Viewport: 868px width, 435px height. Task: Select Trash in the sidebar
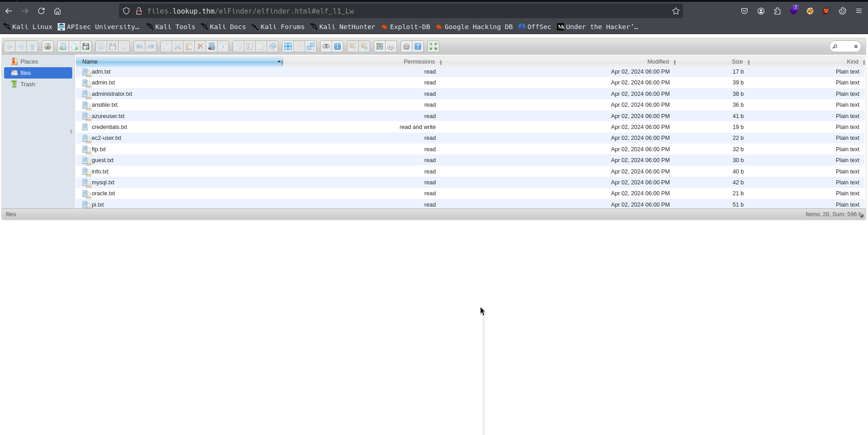[27, 84]
